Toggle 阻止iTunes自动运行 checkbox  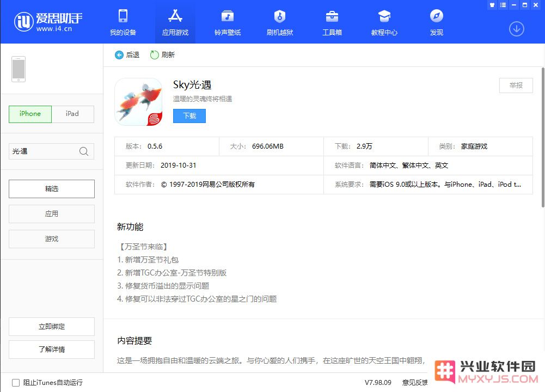pos(16,383)
